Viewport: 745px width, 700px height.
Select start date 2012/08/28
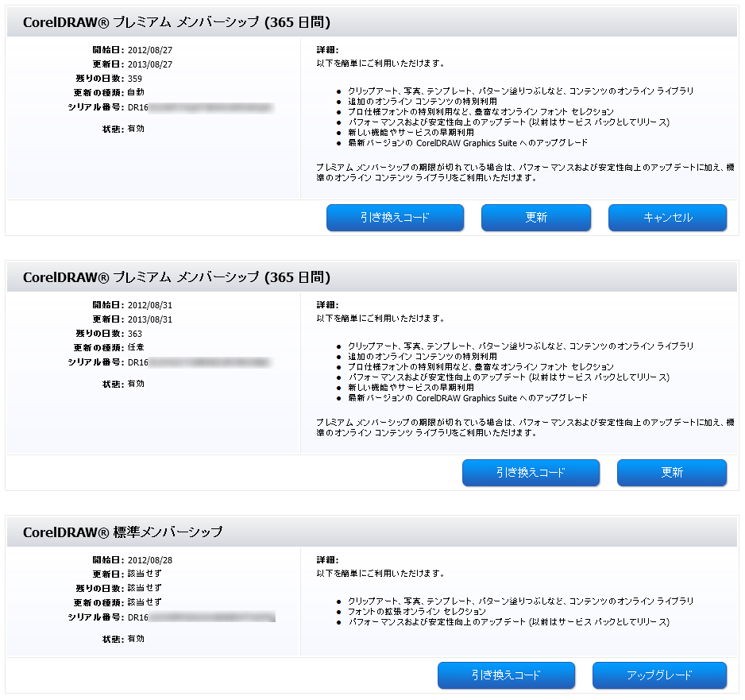coord(150,561)
